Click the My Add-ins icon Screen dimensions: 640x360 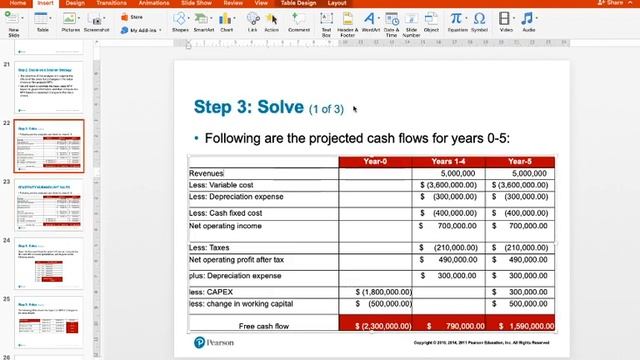click(x=124, y=30)
